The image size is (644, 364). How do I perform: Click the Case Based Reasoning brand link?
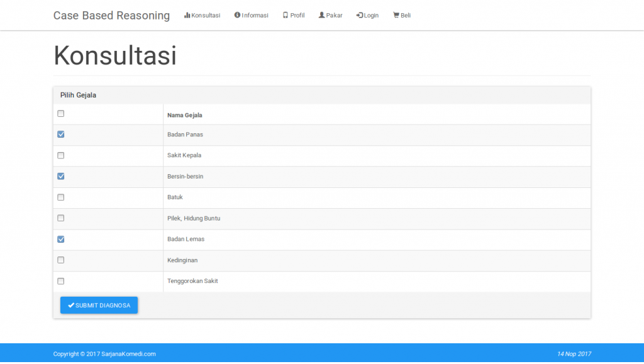point(111,15)
